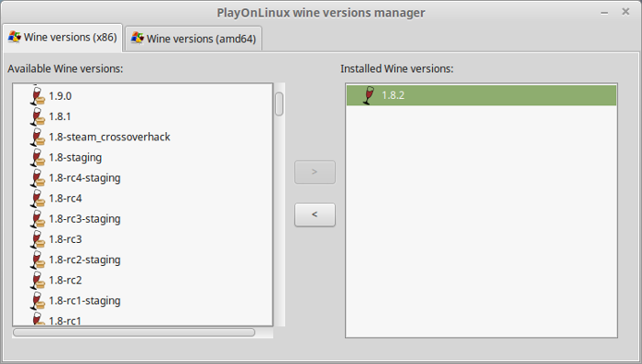Click the wine icon next to 1.8-rc2-staging
The image size is (642, 364).
[38, 259]
